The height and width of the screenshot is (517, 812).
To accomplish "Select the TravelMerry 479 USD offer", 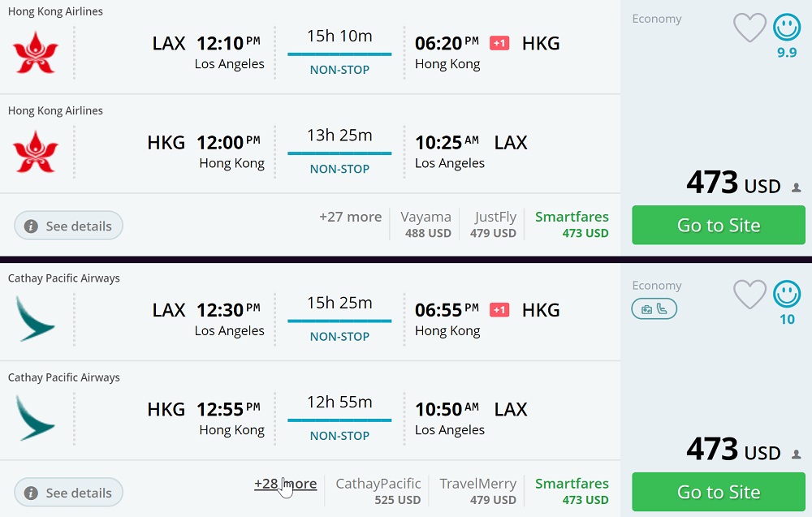I will (478, 491).
